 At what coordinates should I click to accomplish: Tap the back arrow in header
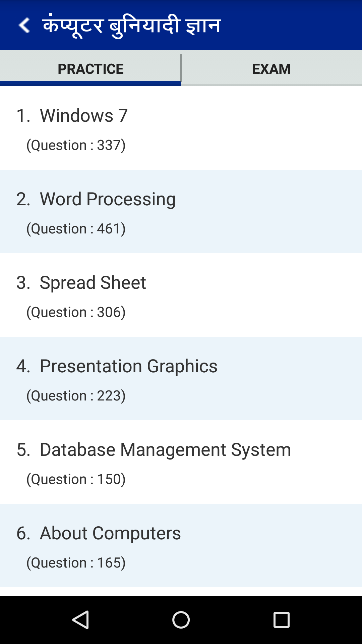pyautogui.click(x=24, y=25)
